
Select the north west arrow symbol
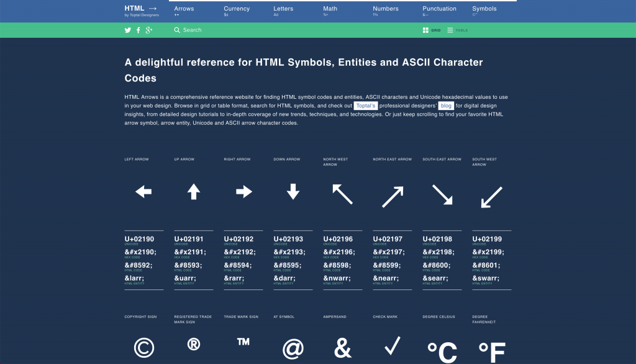(x=342, y=194)
